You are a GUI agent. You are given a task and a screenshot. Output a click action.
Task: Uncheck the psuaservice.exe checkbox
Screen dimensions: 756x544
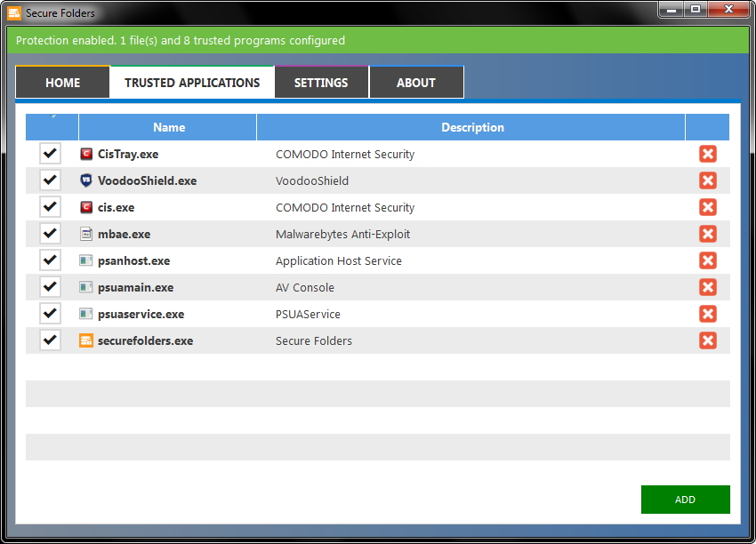[x=50, y=314]
